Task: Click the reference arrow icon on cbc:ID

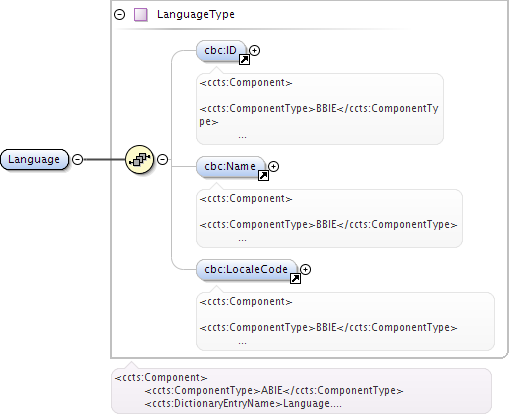Action: pyautogui.click(x=244, y=59)
